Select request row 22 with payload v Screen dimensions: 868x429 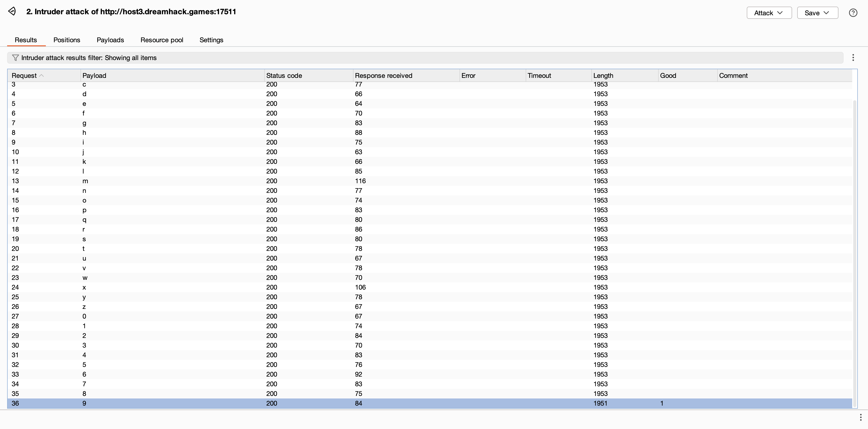(x=430, y=268)
